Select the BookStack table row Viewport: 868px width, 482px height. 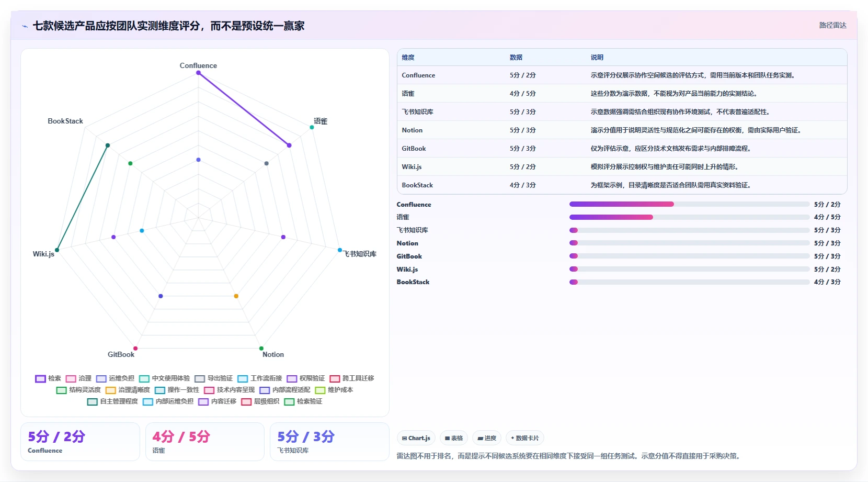point(622,185)
